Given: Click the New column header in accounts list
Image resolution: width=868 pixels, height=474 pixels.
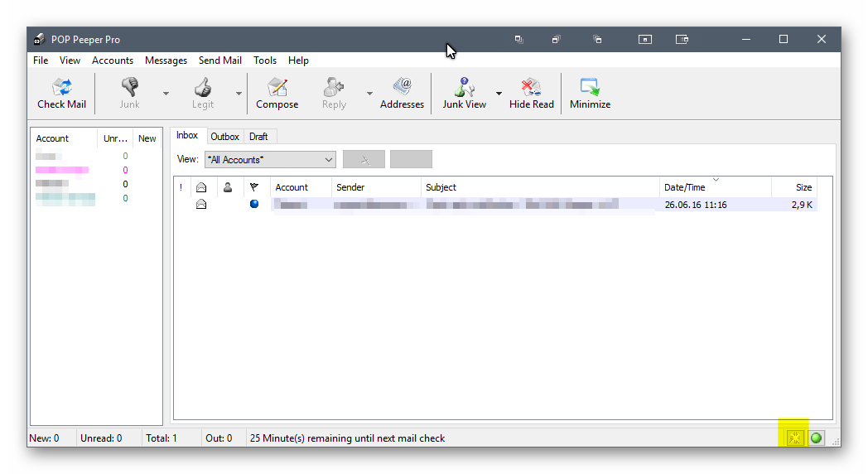Looking at the screenshot, I should pyautogui.click(x=147, y=138).
